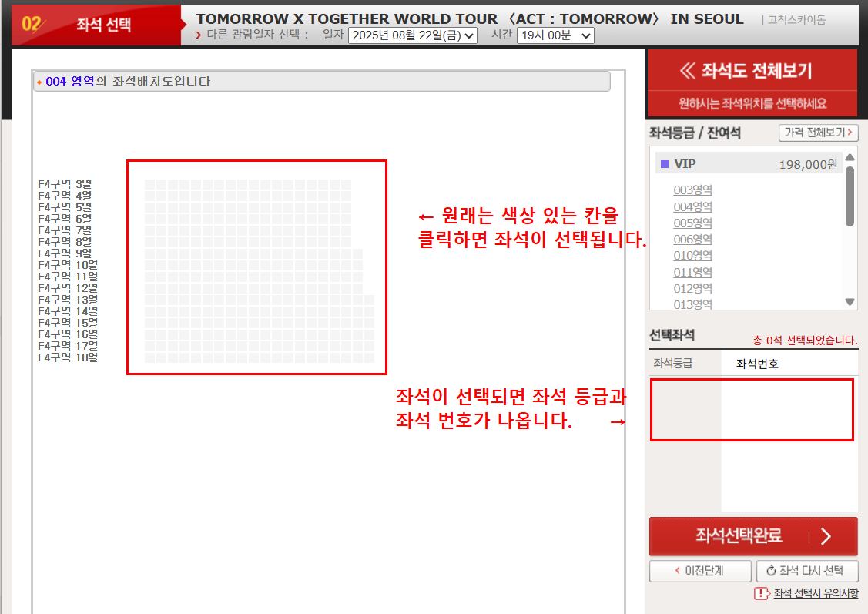Click the 총 0석 선택되었습니다 status text
Screen dimensions: 868x614
click(x=805, y=341)
